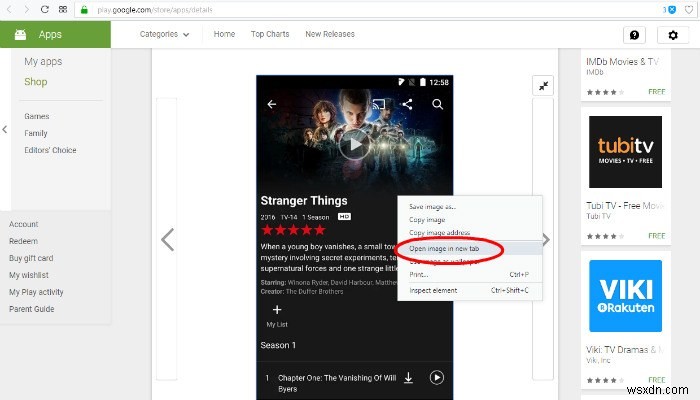
Task: Open the Android Apps header
Action: click(55, 34)
